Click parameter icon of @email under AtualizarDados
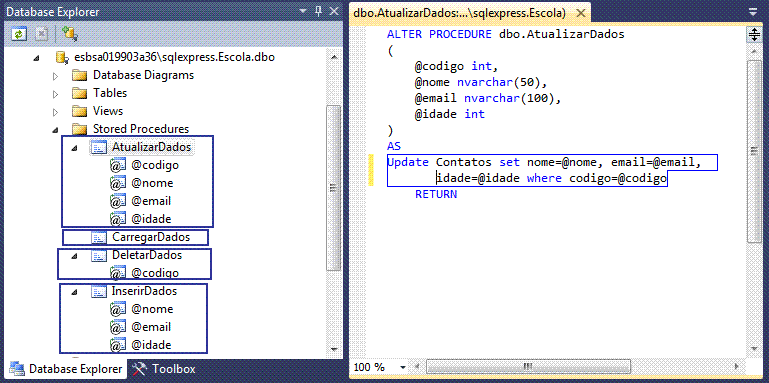 coord(118,201)
